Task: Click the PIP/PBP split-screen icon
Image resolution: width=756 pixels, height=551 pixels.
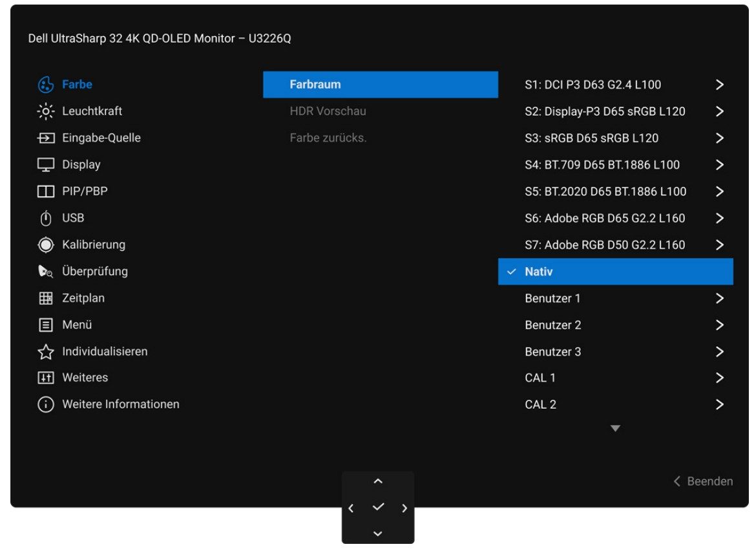Action: [x=46, y=191]
